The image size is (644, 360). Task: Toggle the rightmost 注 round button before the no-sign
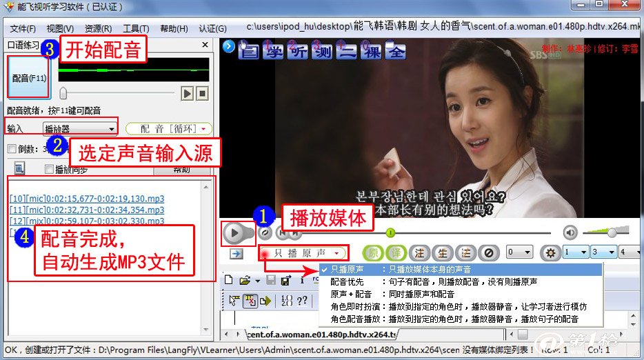pos(465,252)
